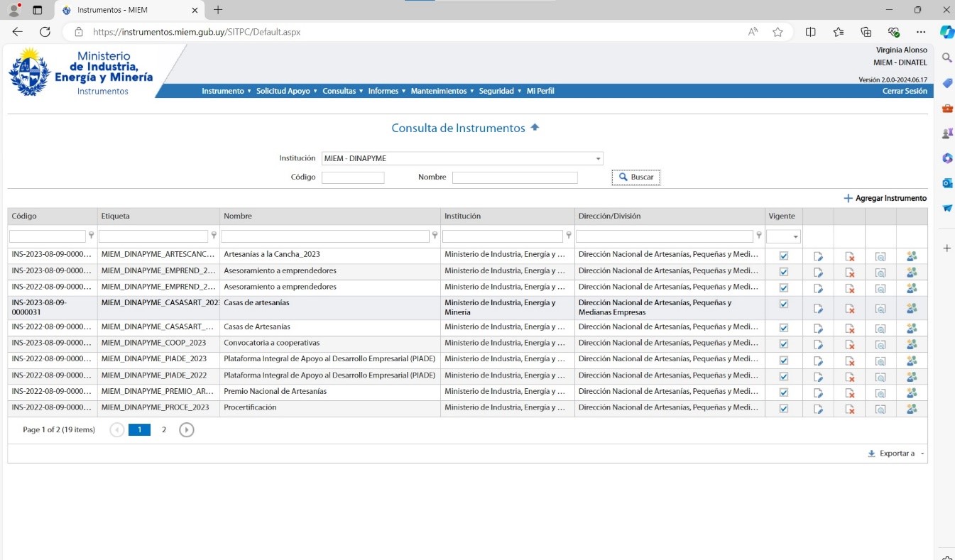Toggle Vigente checkbox for Convocatoria a cooperativas

coord(784,344)
